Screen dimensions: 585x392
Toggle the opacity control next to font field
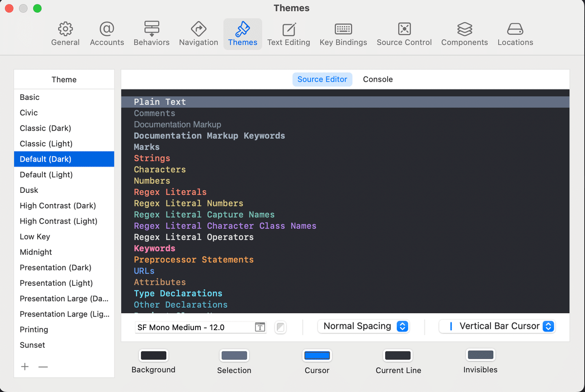point(280,327)
